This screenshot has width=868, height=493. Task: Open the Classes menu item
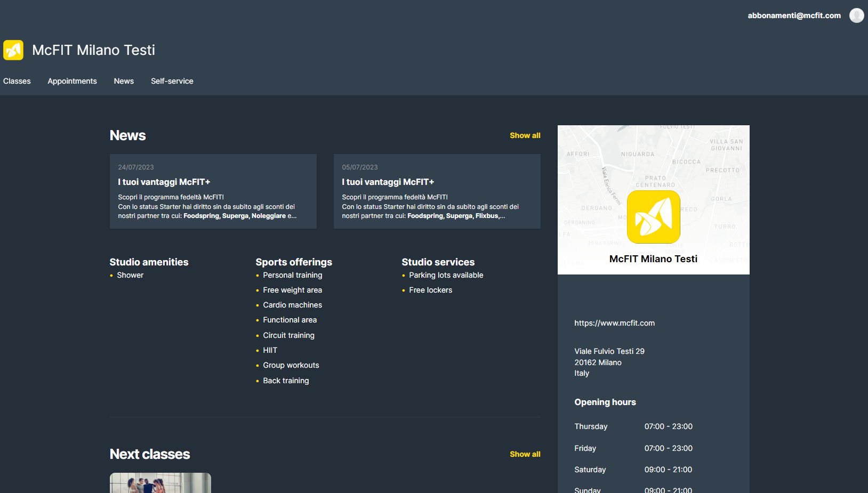[17, 81]
